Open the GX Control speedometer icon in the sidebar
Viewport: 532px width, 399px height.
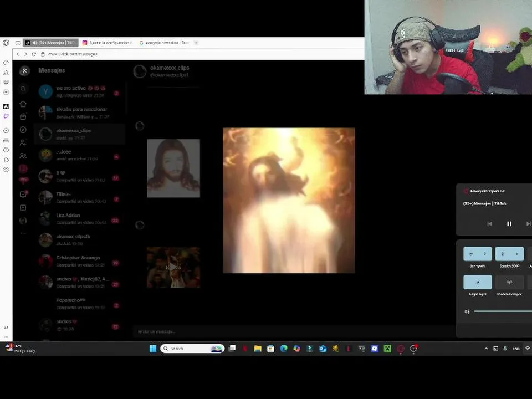(6, 63)
